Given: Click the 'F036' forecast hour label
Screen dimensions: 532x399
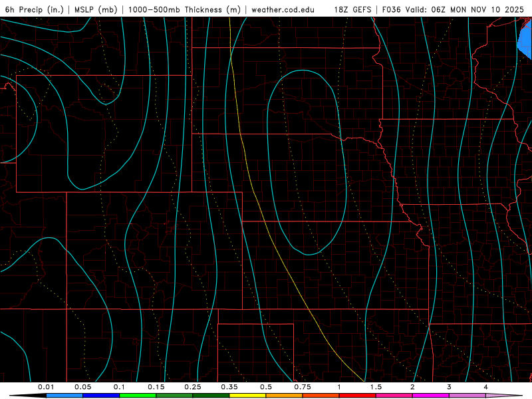Looking at the screenshot, I should click(x=391, y=9).
